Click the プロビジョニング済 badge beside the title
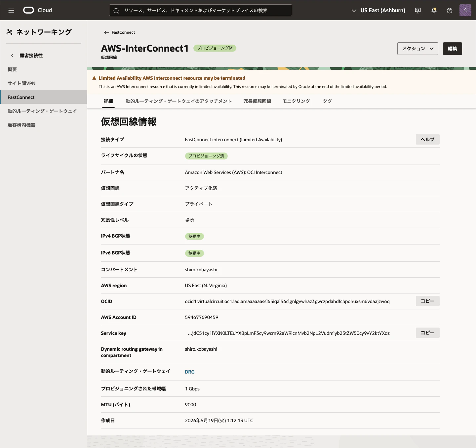The image size is (476, 448). tap(215, 48)
